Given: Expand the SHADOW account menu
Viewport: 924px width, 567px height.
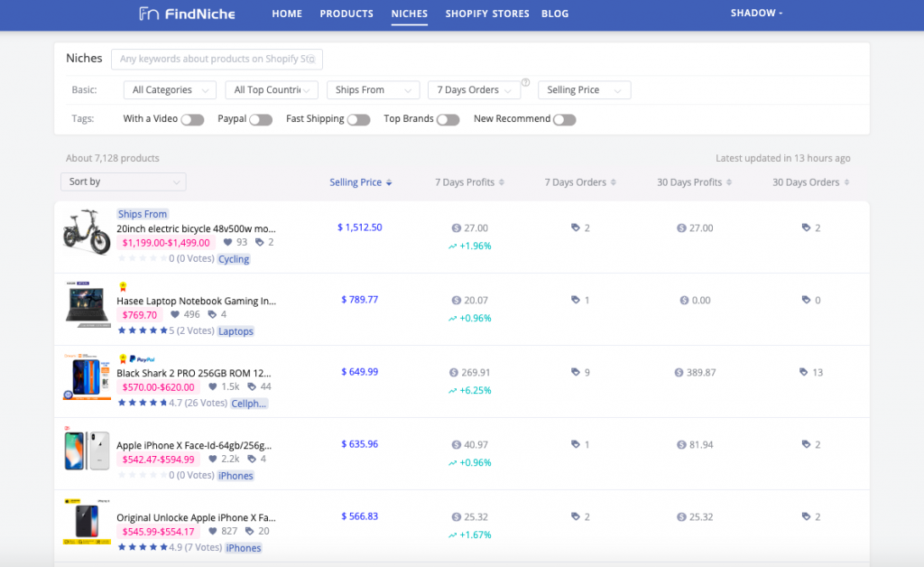Looking at the screenshot, I should (x=757, y=13).
